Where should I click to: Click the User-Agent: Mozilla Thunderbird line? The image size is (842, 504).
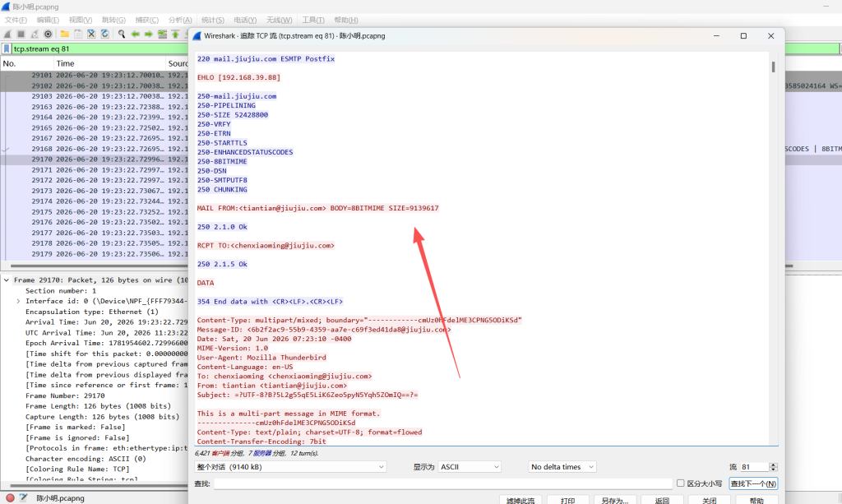point(261,358)
